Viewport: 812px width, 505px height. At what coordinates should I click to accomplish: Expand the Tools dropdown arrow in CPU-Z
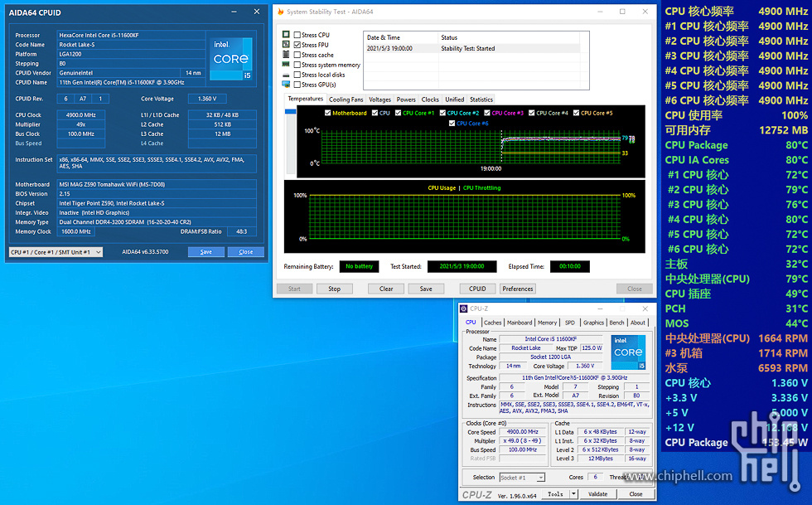[572, 494]
